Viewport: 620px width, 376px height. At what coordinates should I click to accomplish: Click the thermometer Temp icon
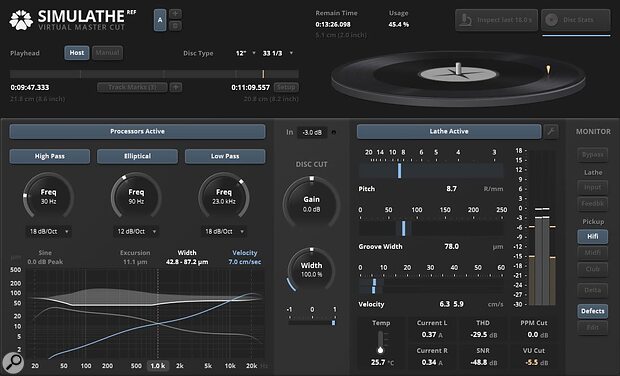click(380, 342)
